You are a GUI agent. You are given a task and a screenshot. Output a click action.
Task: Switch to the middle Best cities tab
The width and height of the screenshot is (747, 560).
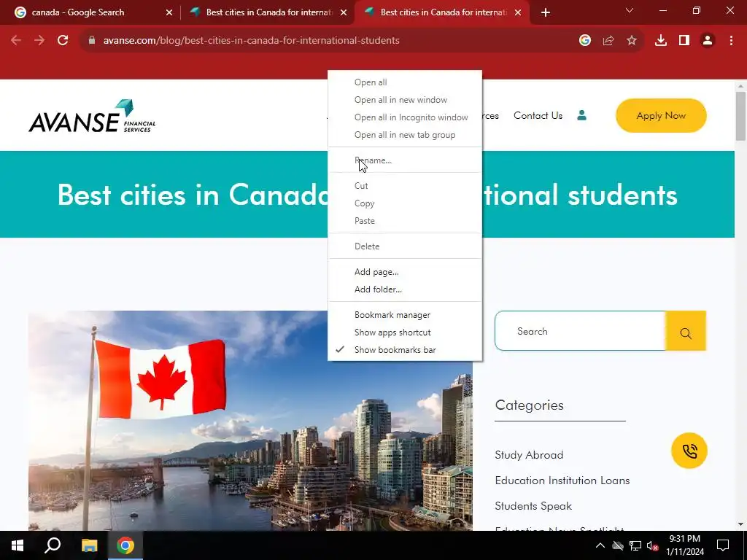point(267,12)
